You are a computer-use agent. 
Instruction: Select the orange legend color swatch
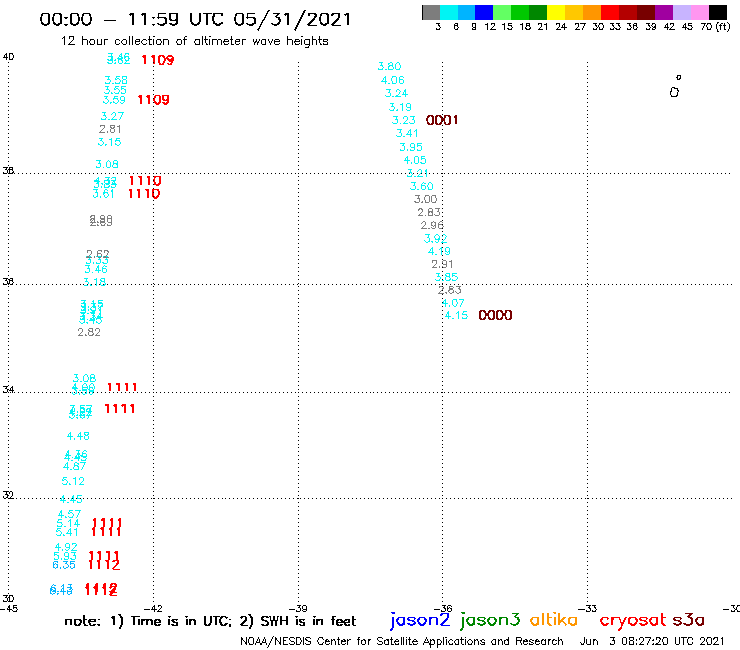click(x=592, y=12)
